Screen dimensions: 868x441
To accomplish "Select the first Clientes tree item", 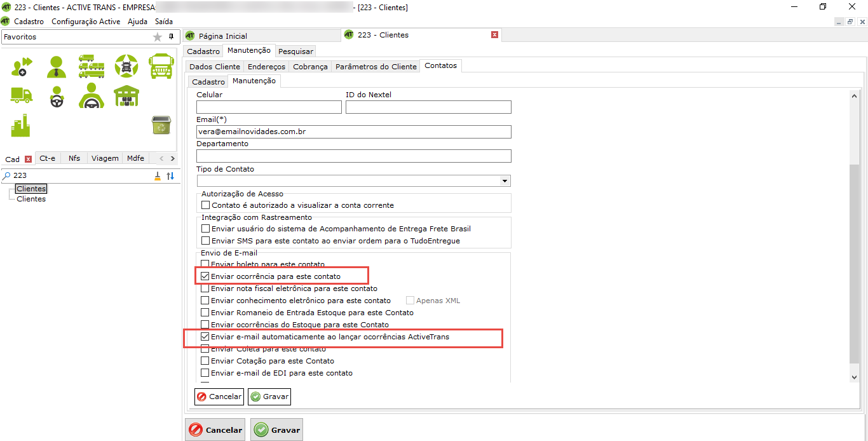I will (x=31, y=189).
